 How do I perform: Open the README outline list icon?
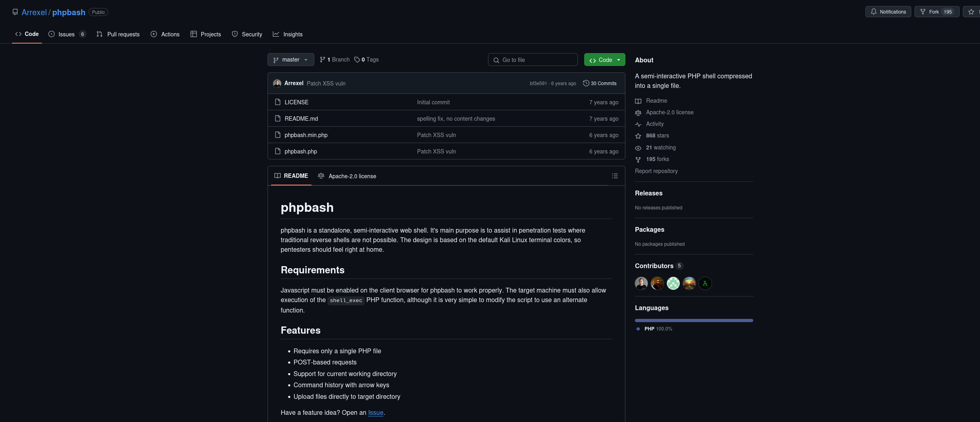click(615, 176)
